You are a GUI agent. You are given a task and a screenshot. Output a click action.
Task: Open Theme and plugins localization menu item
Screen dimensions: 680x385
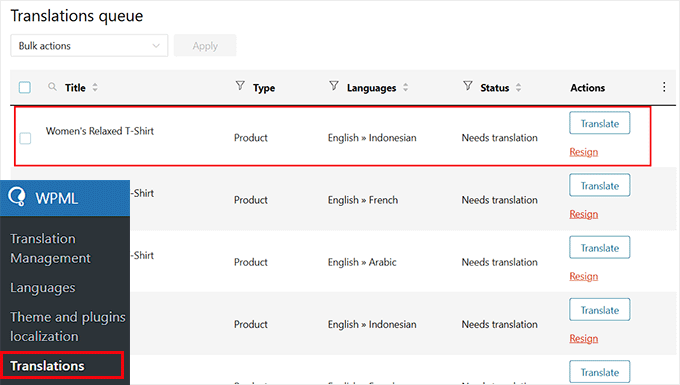(x=68, y=326)
